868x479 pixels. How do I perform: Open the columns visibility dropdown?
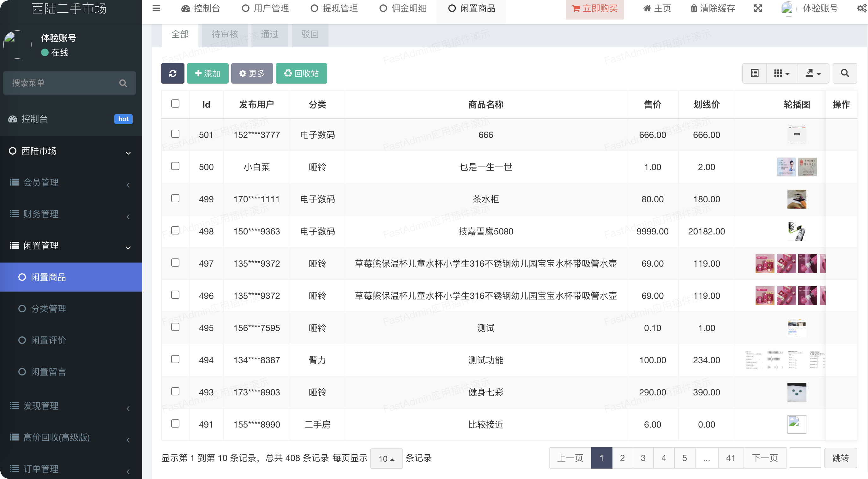point(781,73)
